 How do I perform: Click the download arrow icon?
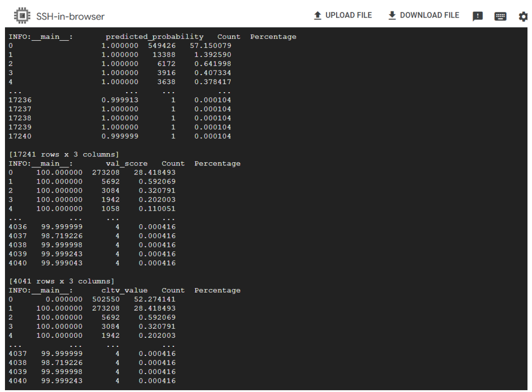[392, 15]
